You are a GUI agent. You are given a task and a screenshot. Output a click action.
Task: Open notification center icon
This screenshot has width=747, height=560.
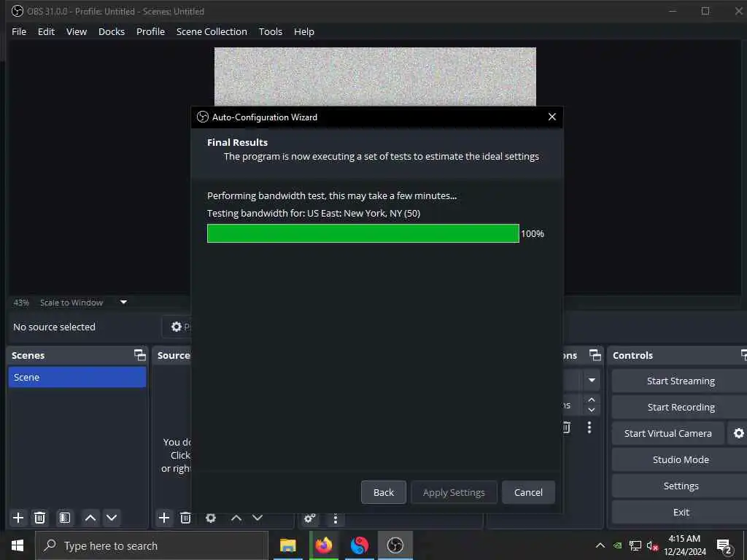point(724,546)
